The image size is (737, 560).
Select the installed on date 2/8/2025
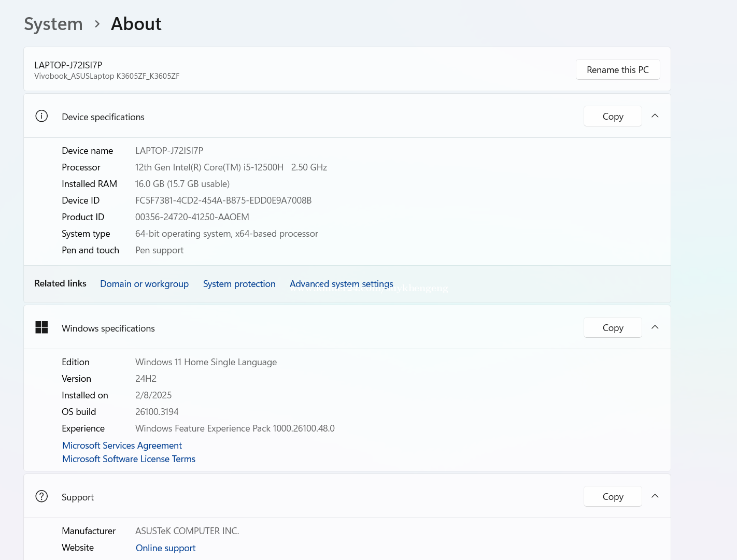153,395
